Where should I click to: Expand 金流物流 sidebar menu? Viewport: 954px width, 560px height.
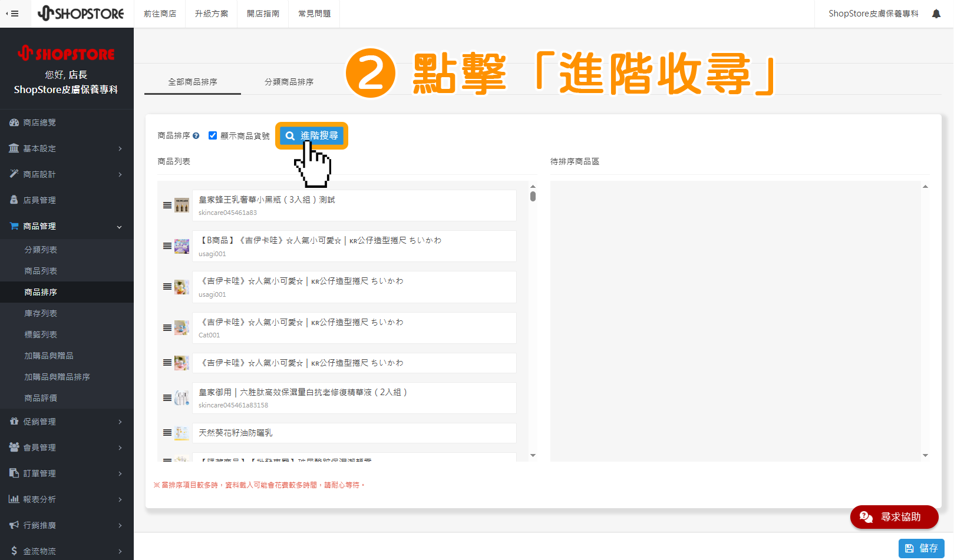pyautogui.click(x=120, y=551)
